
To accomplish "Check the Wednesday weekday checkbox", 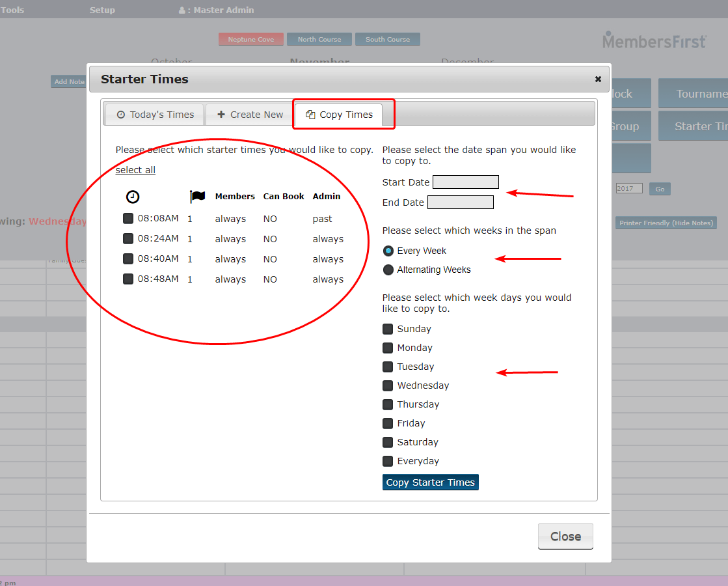I will point(388,385).
